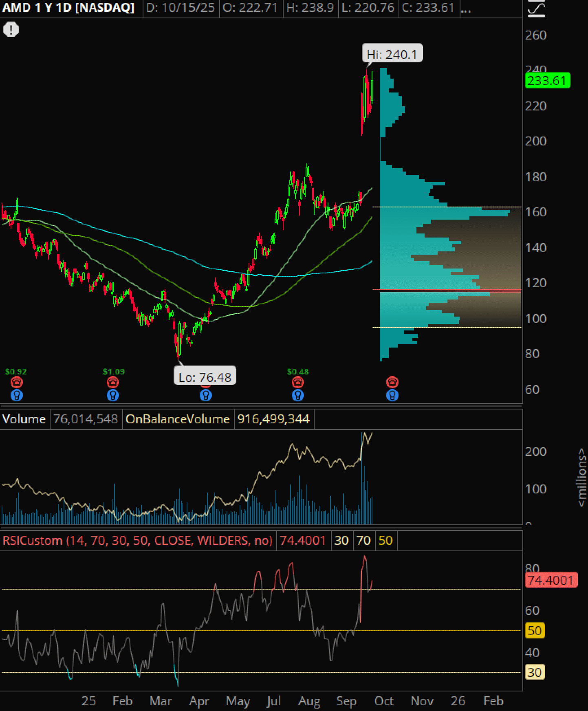This screenshot has height=711, width=588.
Task: Click the 120 price axis label
Action: click(536, 283)
